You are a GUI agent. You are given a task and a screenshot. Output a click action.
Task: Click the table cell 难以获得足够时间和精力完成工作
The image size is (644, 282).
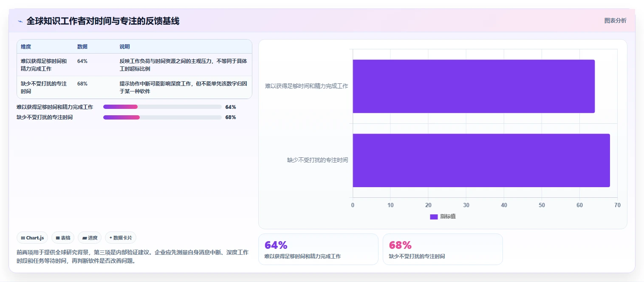coord(44,65)
